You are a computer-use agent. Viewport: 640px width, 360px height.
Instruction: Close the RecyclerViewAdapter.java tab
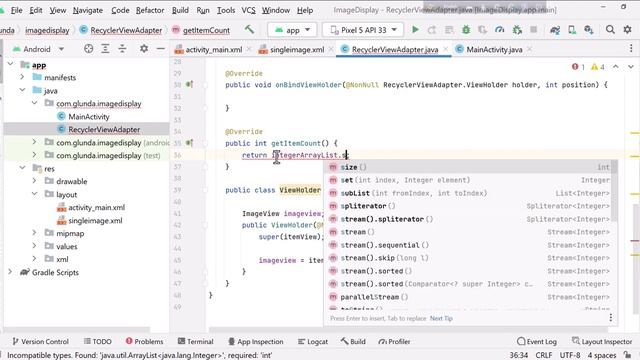pos(446,49)
